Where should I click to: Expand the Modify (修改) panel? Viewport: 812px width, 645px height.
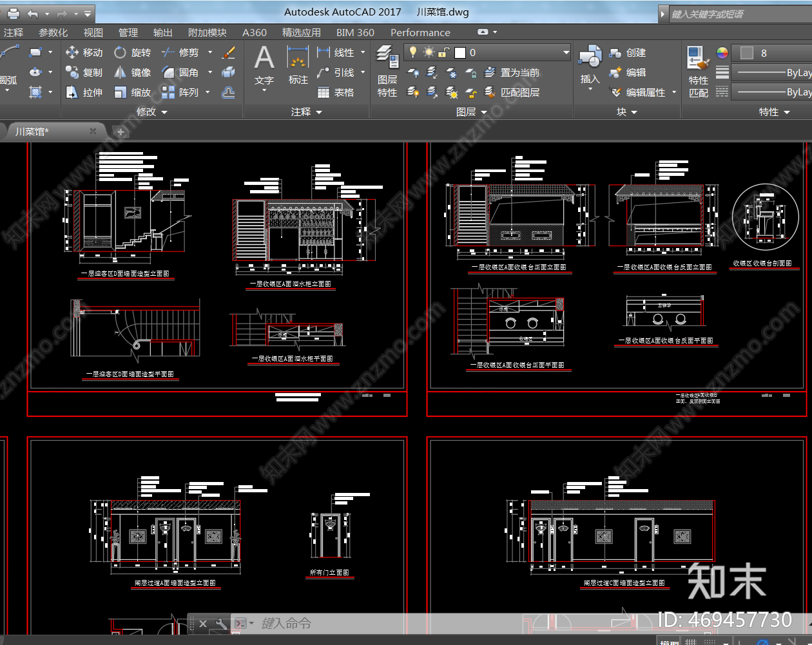151,112
